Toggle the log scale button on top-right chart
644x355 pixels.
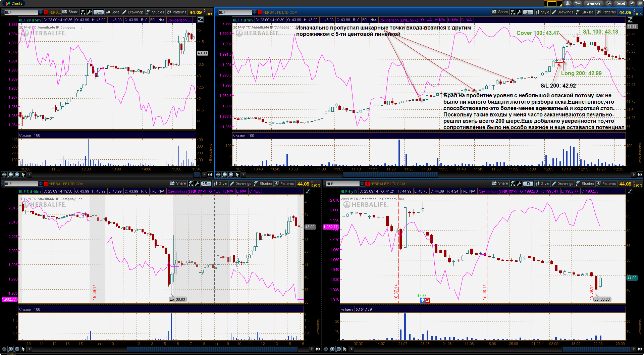[630, 20]
